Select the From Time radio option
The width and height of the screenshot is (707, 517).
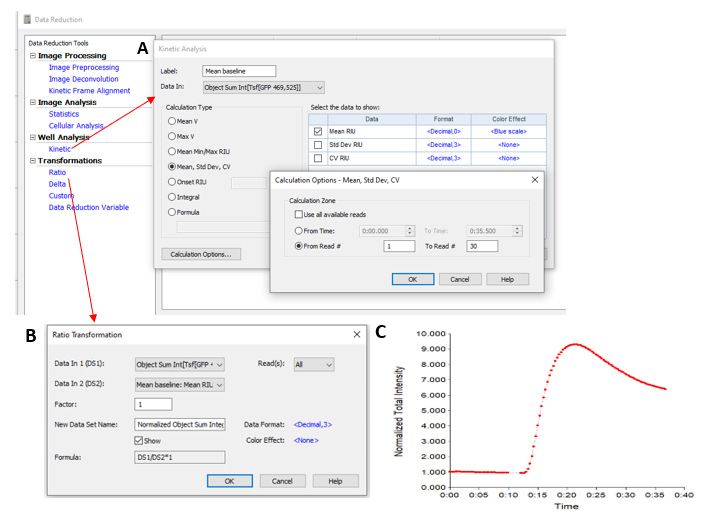299,230
